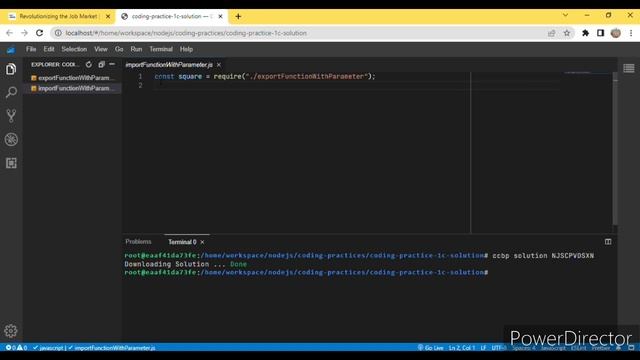Click the browser address bar URL
The width and height of the screenshot is (640, 360).
(186, 33)
